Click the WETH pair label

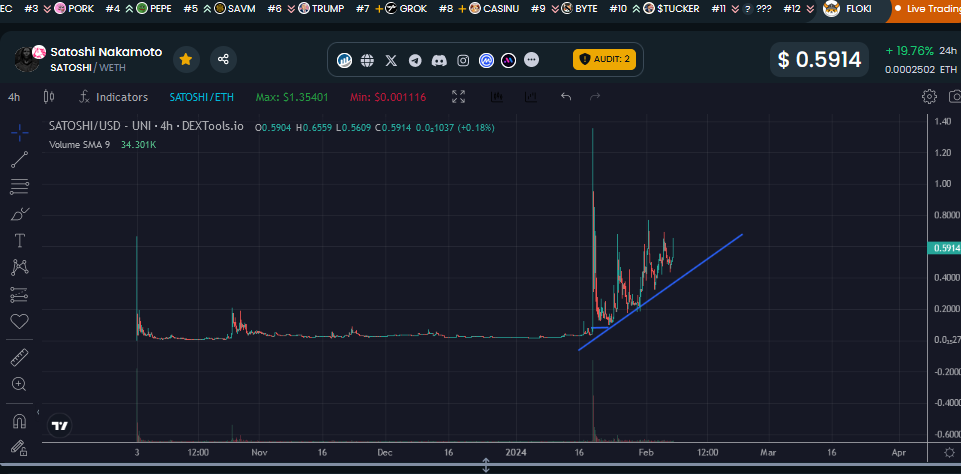coord(112,67)
